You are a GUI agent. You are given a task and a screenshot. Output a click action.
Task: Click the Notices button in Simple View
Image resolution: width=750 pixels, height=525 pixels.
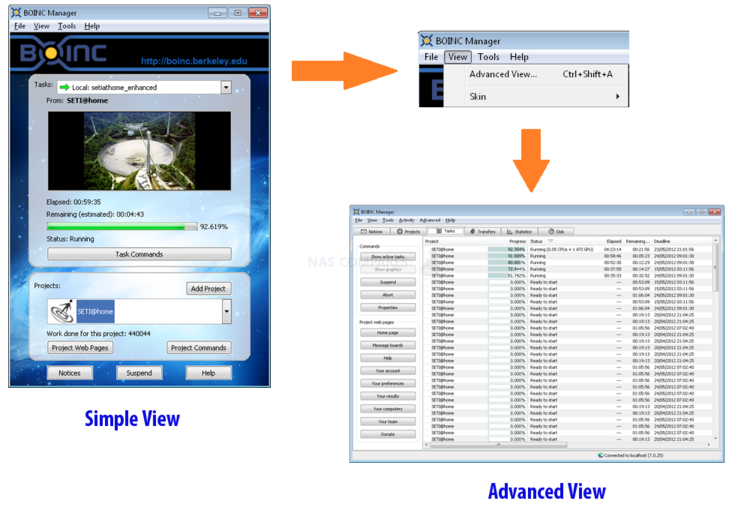tap(69, 373)
